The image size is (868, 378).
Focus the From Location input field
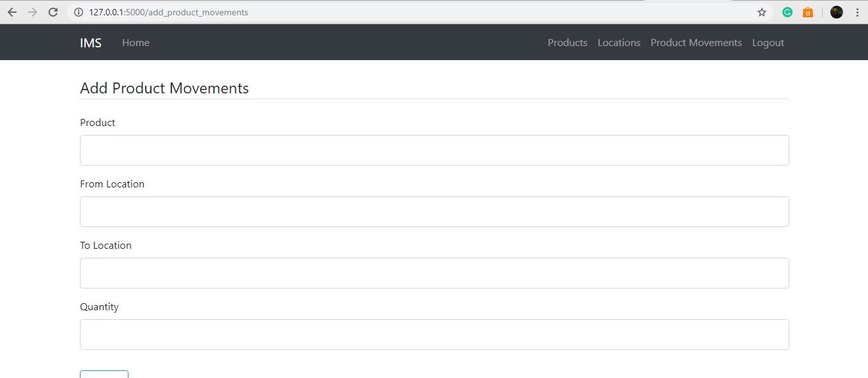(435, 212)
